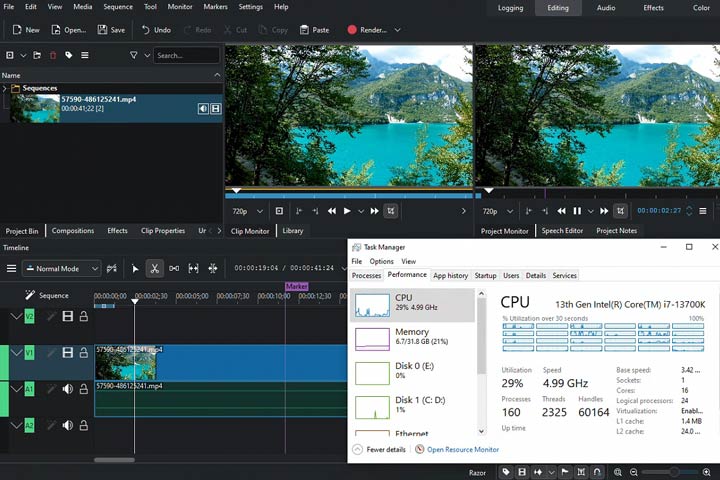Zoom out the timeline
The image size is (720, 480).
coord(634,472)
